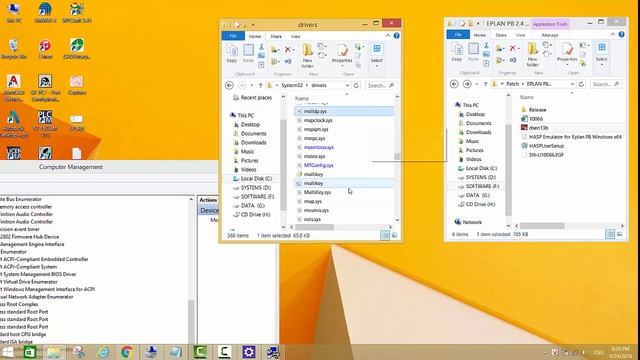This screenshot has height=360, width=640.
Task: Click the Up arrow in drivers window navigation
Action: [x=260, y=85]
